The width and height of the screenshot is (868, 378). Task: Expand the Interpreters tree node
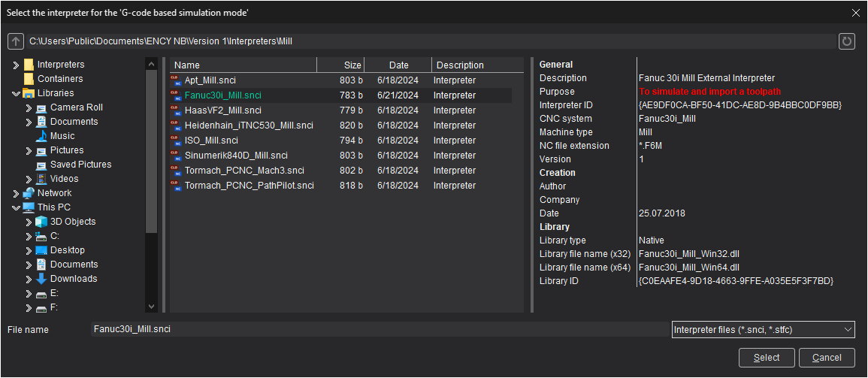point(17,65)
